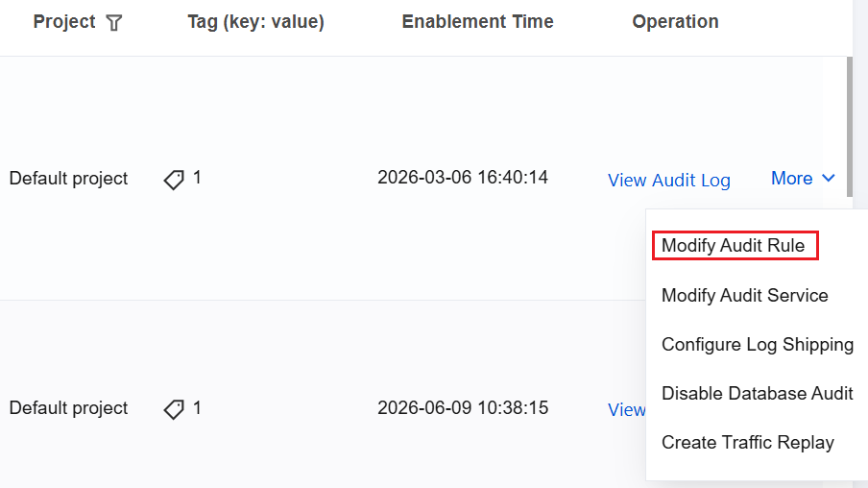This screenshot has height=488, width=868.
Task: Select Configure Log Shipping option
Action: (758, 345)
